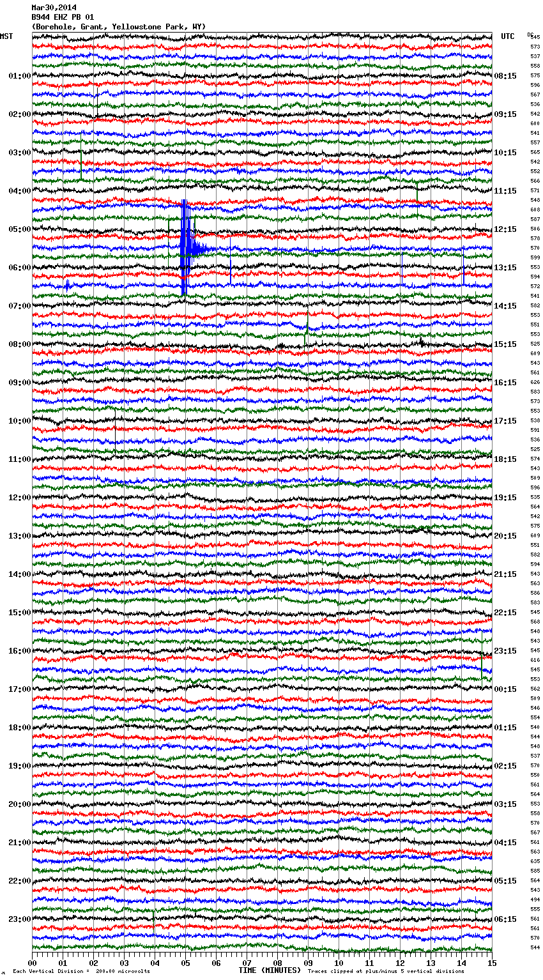The height and width of the screenshot is (980, 543).
Task: Select the 12:00 MST time label
Action: tap(20, 498)
